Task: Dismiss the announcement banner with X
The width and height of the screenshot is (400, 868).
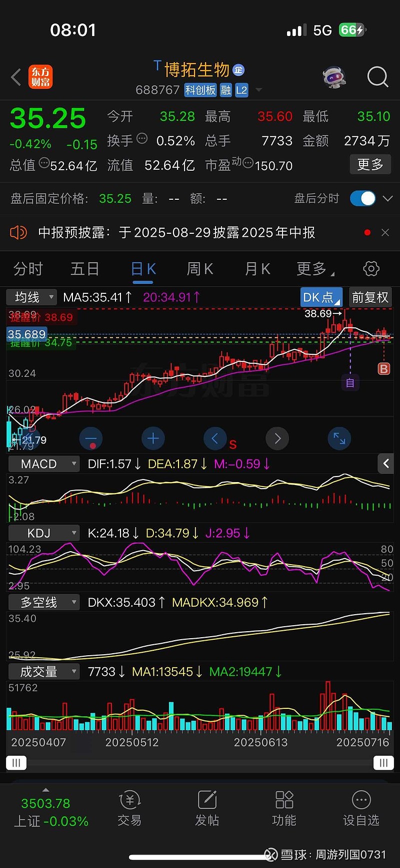Action: 385,232
